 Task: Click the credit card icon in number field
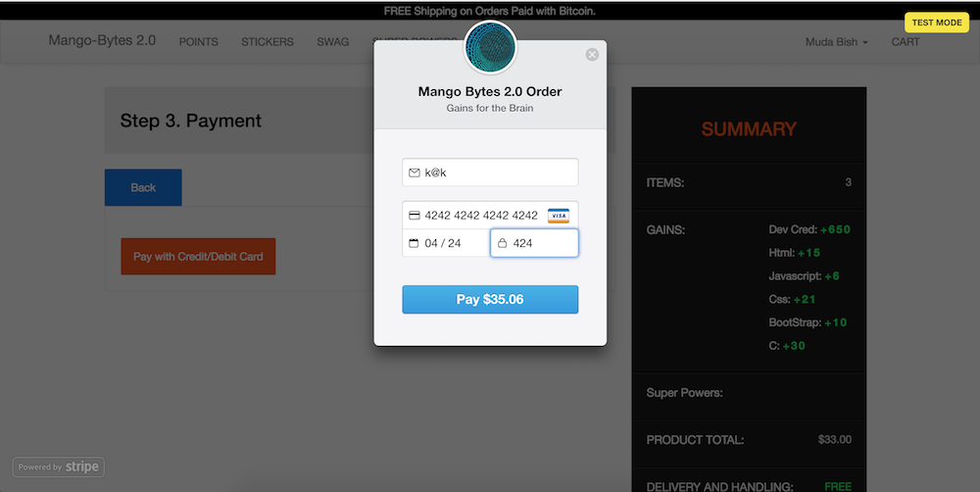coord(414,215)
